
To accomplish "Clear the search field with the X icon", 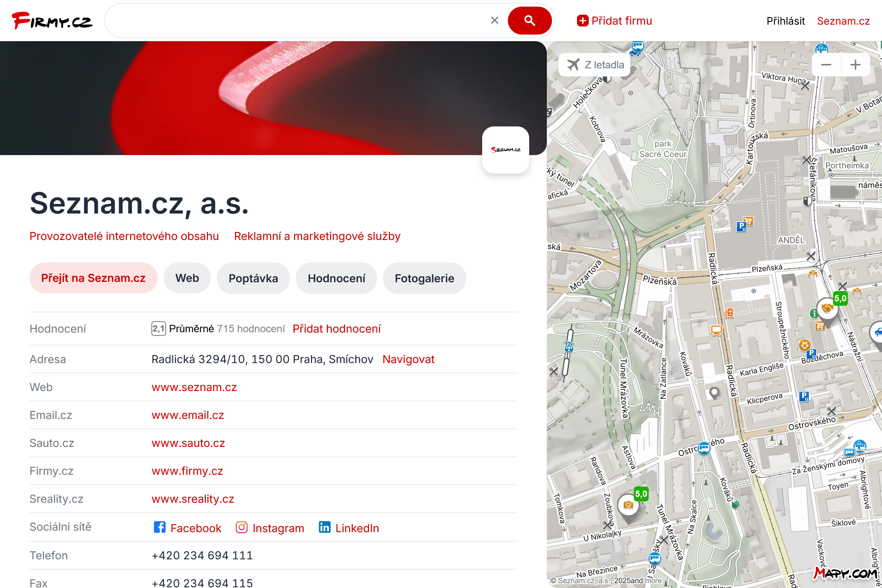I will point(494,20).
